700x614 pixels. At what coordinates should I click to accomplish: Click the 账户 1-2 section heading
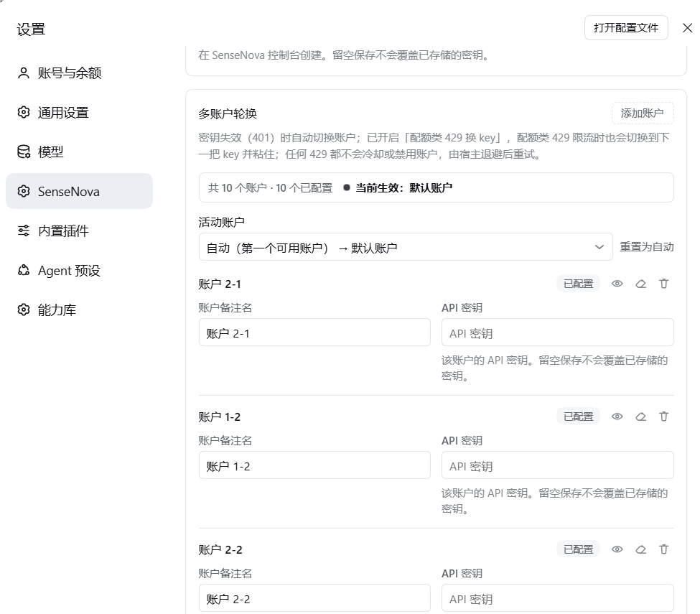point(220,417)
